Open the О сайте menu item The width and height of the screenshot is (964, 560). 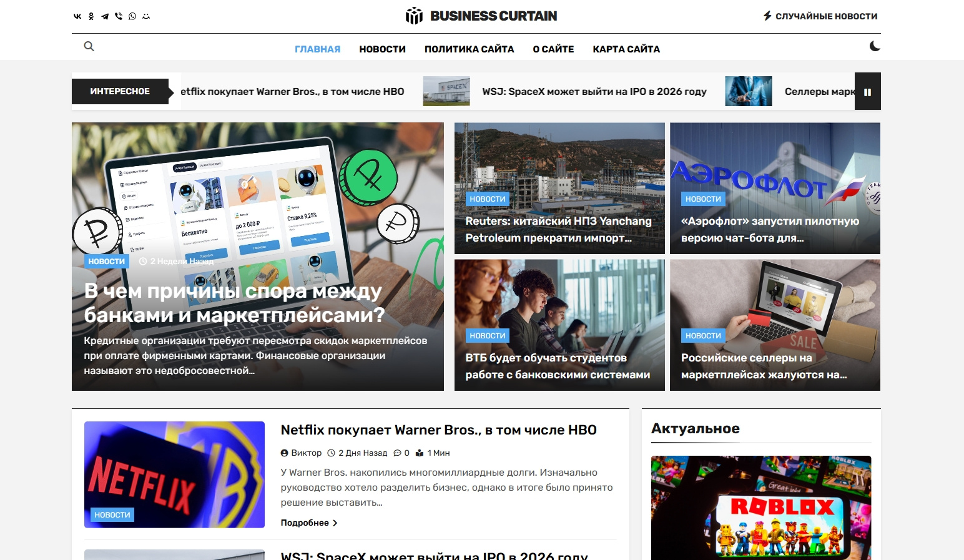(554, 49)
